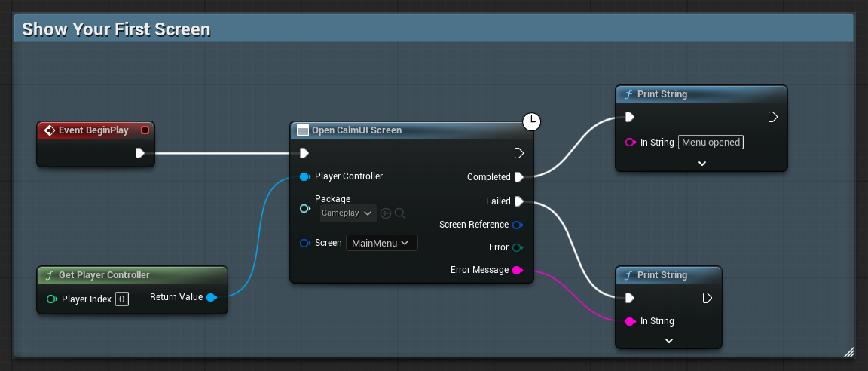Click the Package input pin
868x371 pixels.
click(304, 208)
